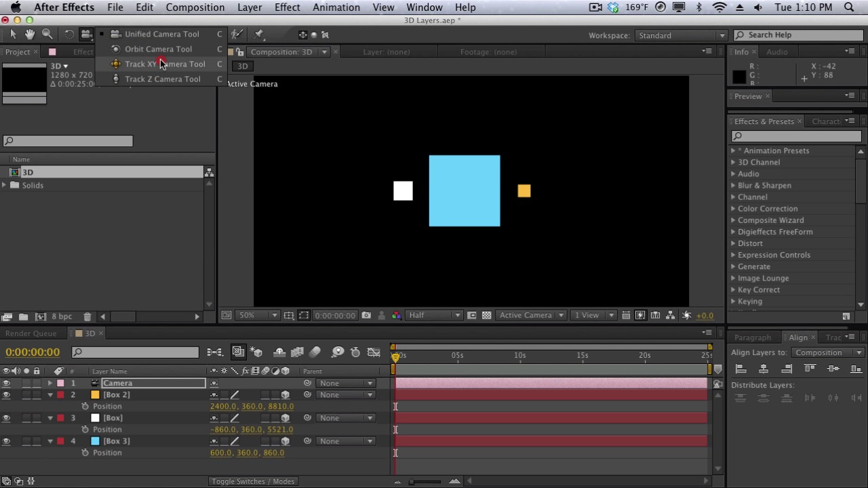Screen dimensions: 868x488
Task: Click the Rotation tool icon
Action: pos(69,35)
